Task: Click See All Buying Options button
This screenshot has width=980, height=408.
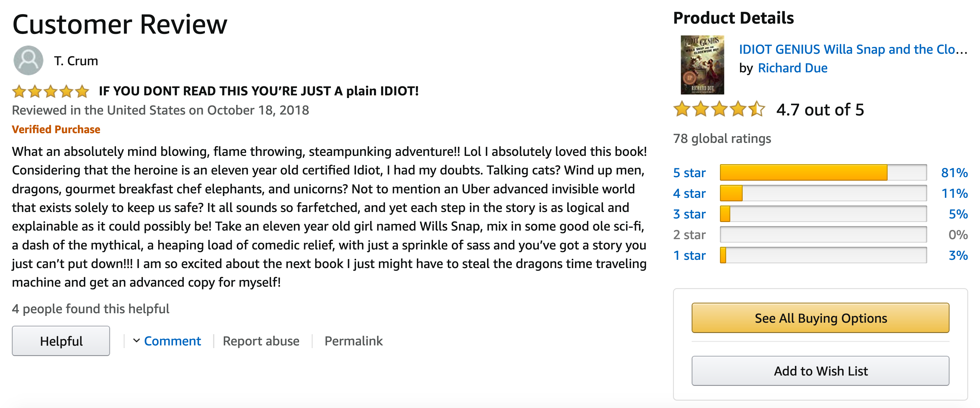Action: click(820, 318)
